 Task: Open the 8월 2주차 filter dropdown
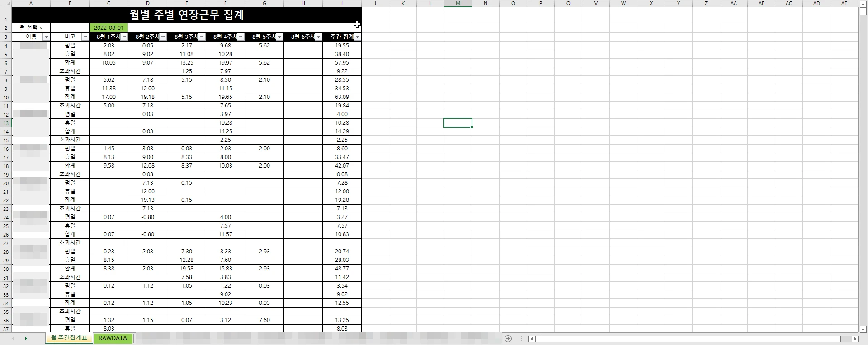tap(163, 37)
